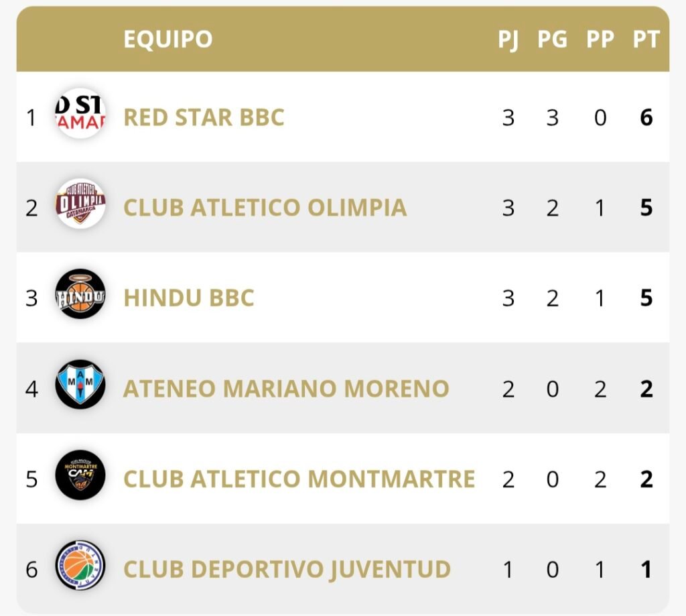Select Red Star BBC's 6 points value
The height and width of the screenshot is (616, 686).
646,117
